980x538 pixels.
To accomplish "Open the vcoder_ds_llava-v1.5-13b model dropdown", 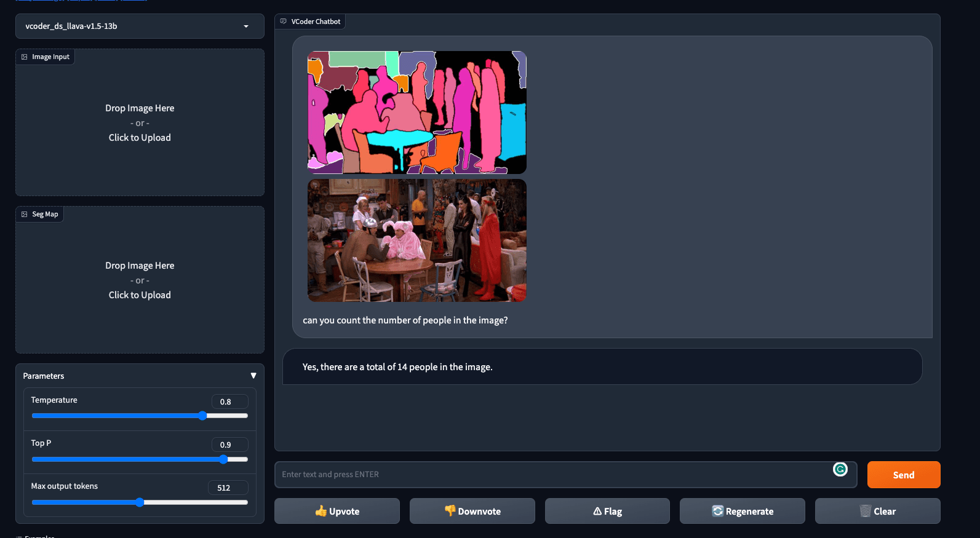I will pos(140,26).
